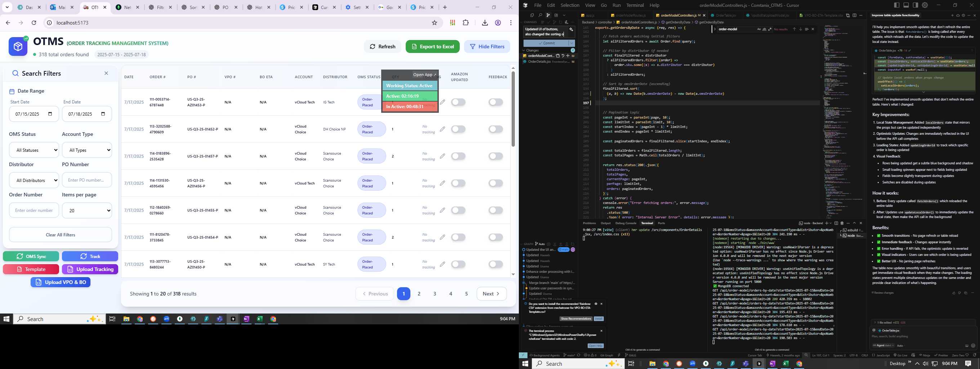This screenshot has width=980, height=369.
Task: Click the Export to Excel button
Action: click(x=433, y=46)
